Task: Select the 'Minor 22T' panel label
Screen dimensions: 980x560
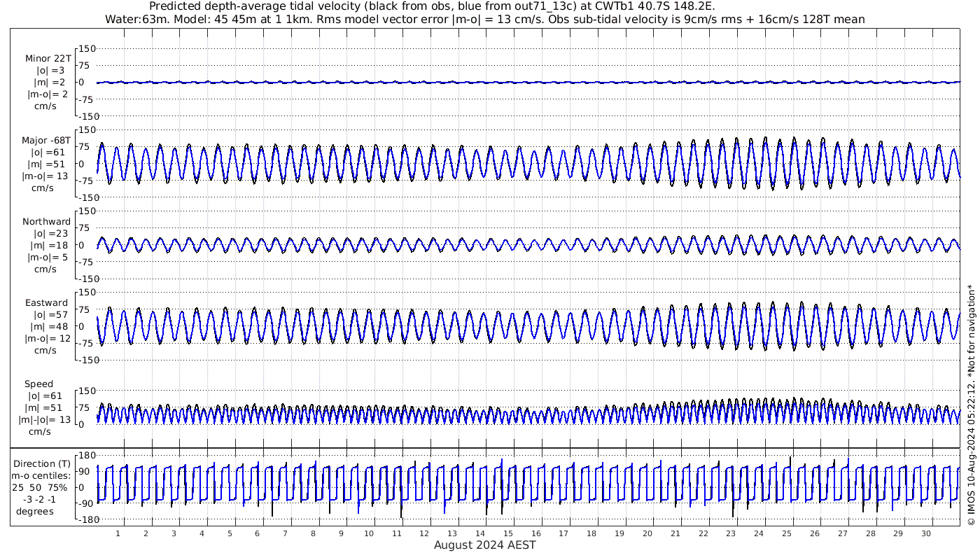Action: pyautogui.click(x=48, y=58)
